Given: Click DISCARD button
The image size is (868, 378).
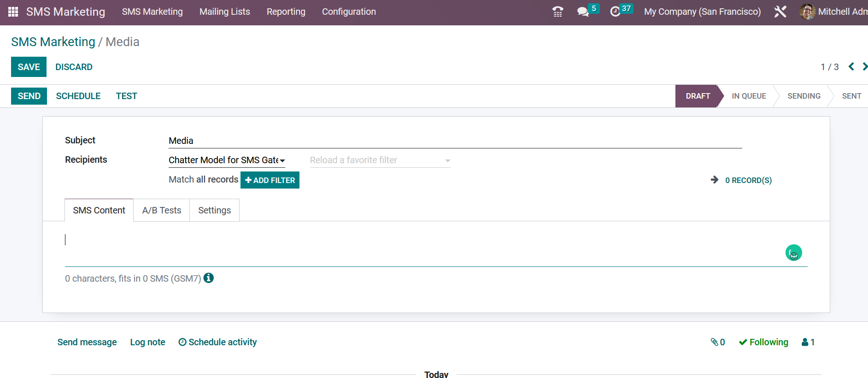Looking at the screenshot, I should coord(74,67).
